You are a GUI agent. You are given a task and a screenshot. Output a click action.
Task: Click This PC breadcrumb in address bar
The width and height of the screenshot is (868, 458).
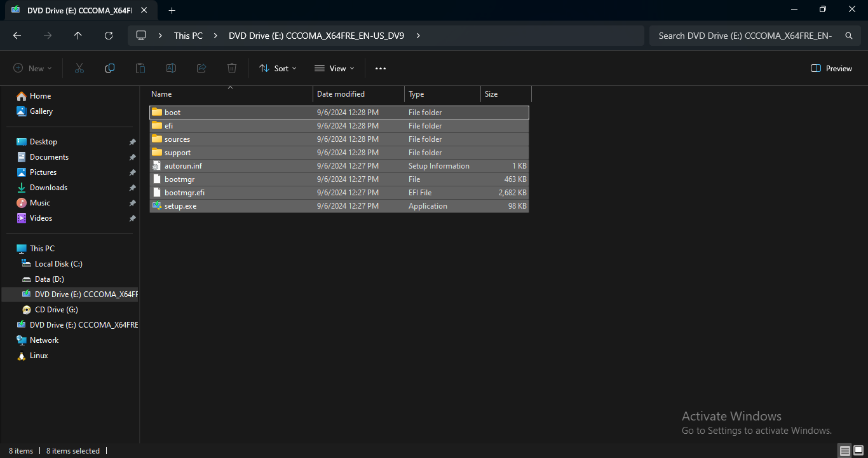188,36
